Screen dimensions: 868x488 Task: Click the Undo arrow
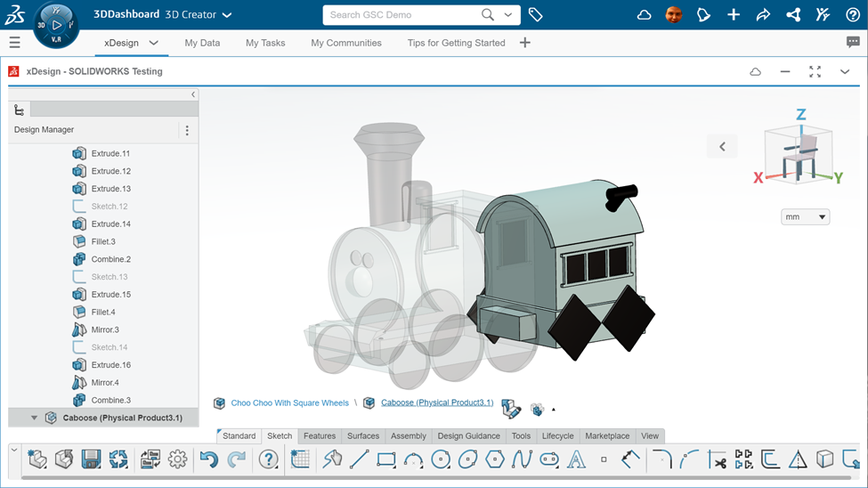(208, 460)
